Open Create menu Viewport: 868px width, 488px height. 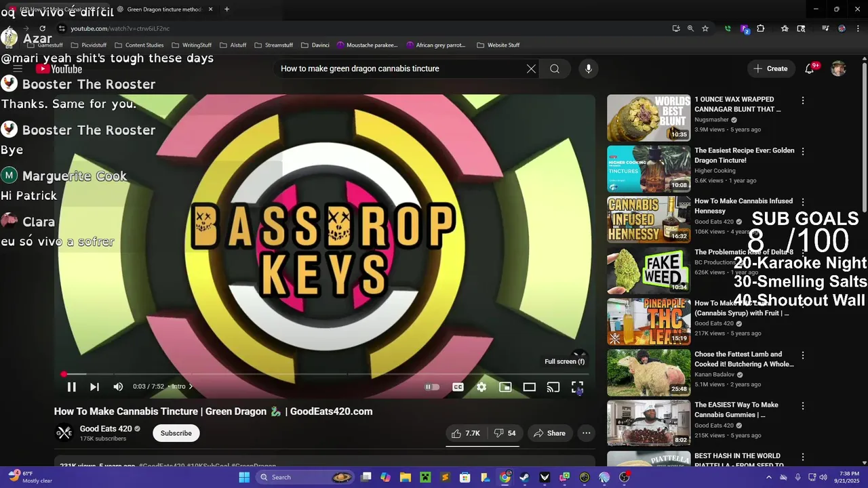coord(770,68)
